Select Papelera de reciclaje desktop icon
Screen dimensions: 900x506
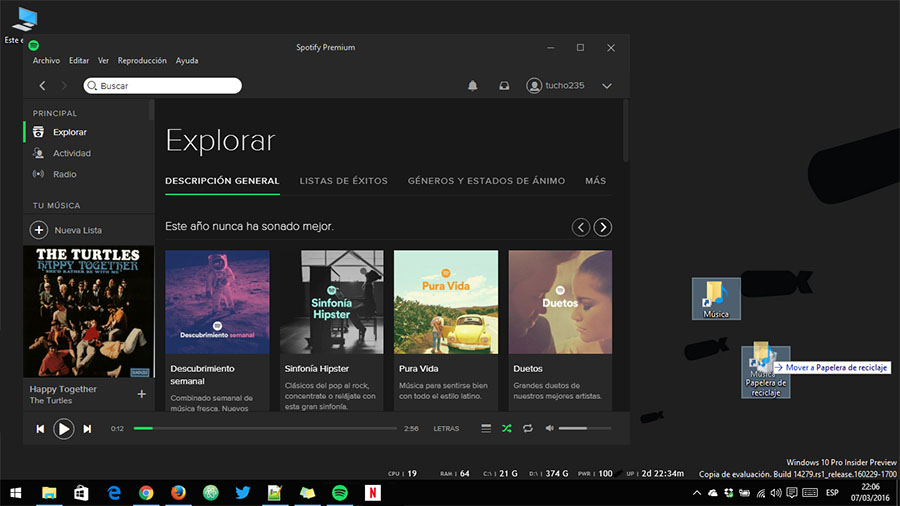point(766,372)
